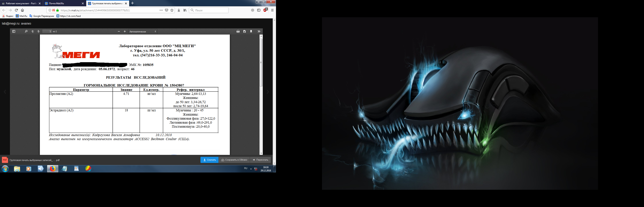Bookmark page with star icon
This screenshot has height=207, width=644.
click(x=172, y=10)
